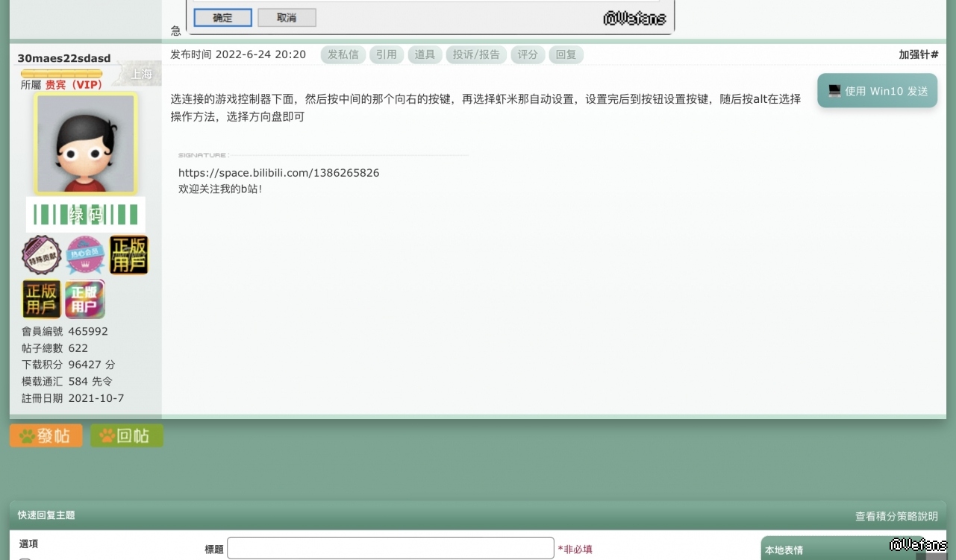Click the 欢迎关注我的b站! signature text

pyautogui.click(x=220, y=189)
